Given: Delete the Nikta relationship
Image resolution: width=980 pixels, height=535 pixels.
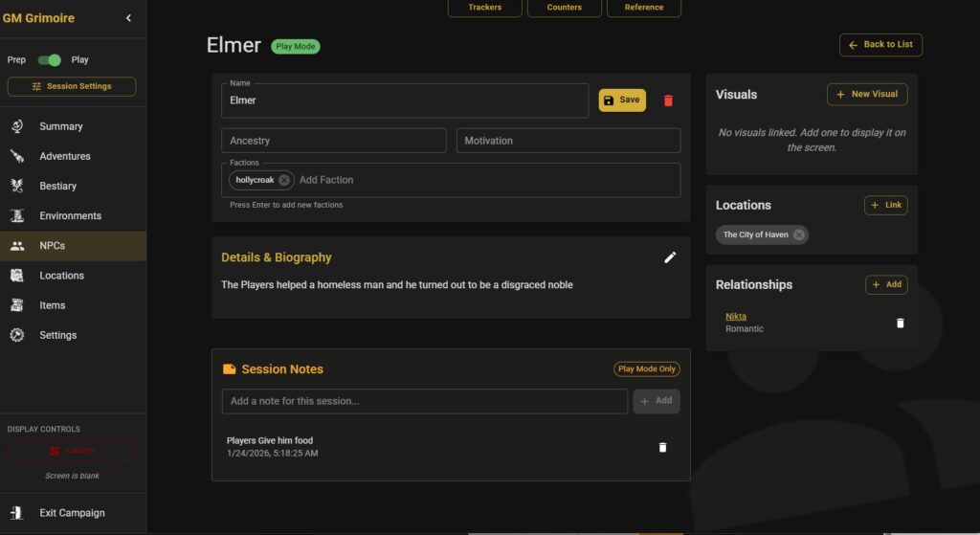Looking at the screenshot, I should pos(900,323).
